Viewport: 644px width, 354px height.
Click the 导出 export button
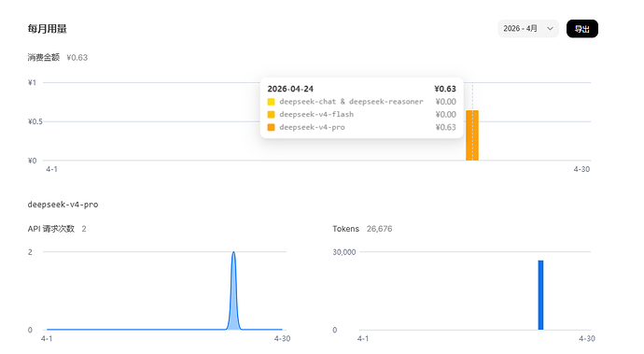pos(582,29)
